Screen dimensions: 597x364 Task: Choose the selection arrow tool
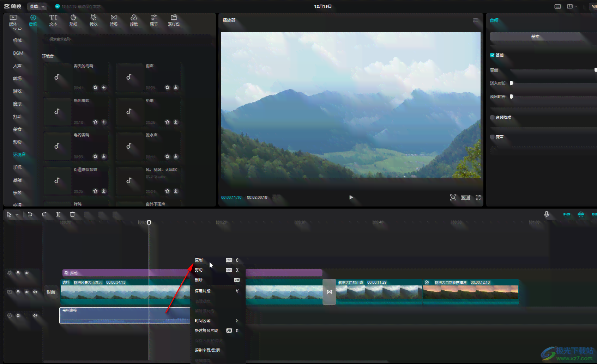9,214
